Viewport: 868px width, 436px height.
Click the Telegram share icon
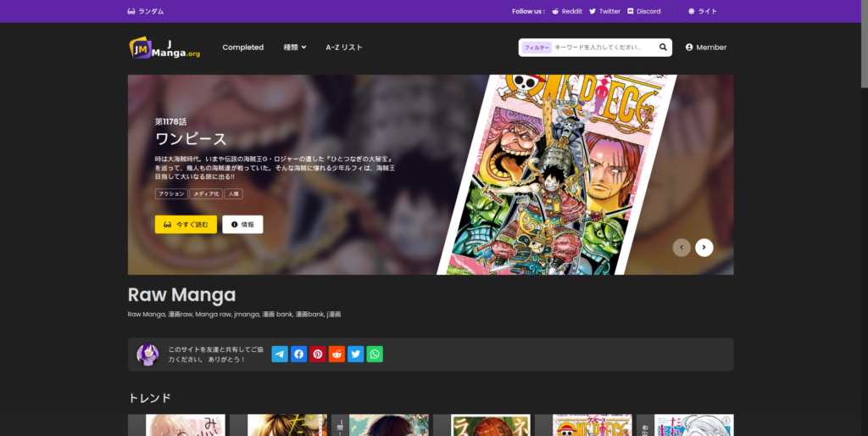click(280, 355)
